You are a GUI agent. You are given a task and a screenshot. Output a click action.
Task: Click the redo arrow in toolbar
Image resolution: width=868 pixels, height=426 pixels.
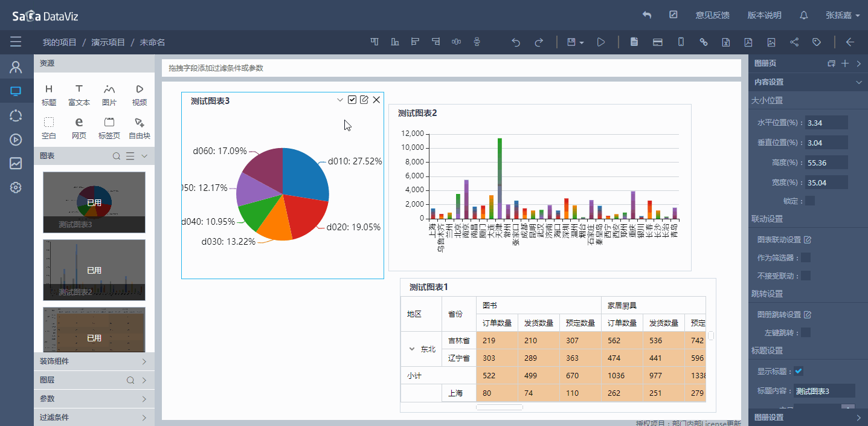pos(539,42)
